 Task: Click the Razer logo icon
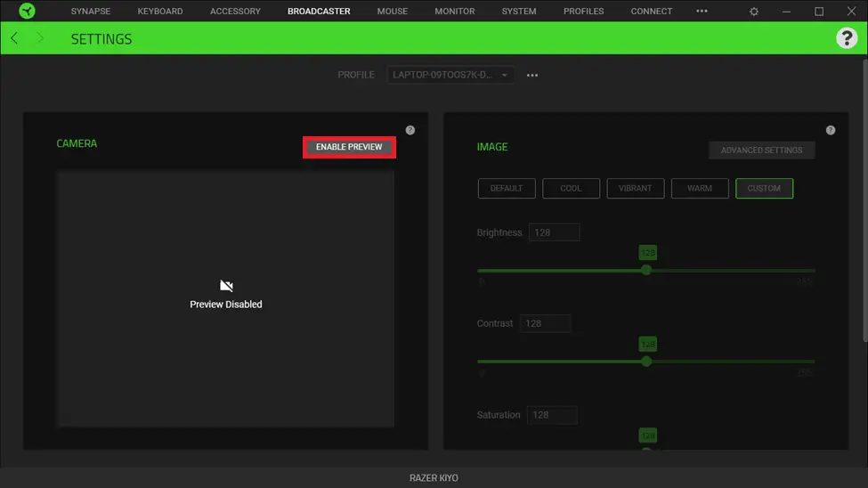point(27,12)
